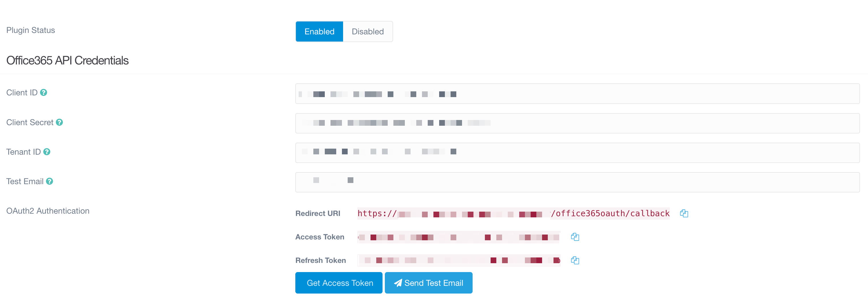Select the Tenant ID text field
This screenshot has height=307, width=868.
(x=577, y=153)
